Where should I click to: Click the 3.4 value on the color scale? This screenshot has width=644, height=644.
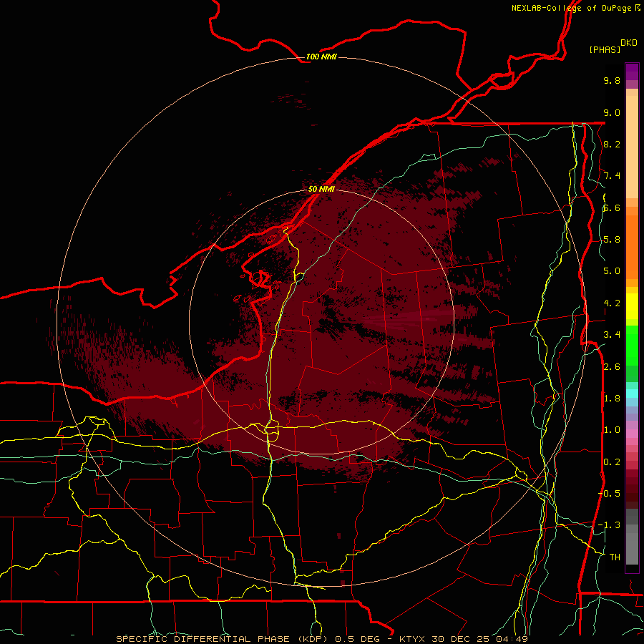612,335
